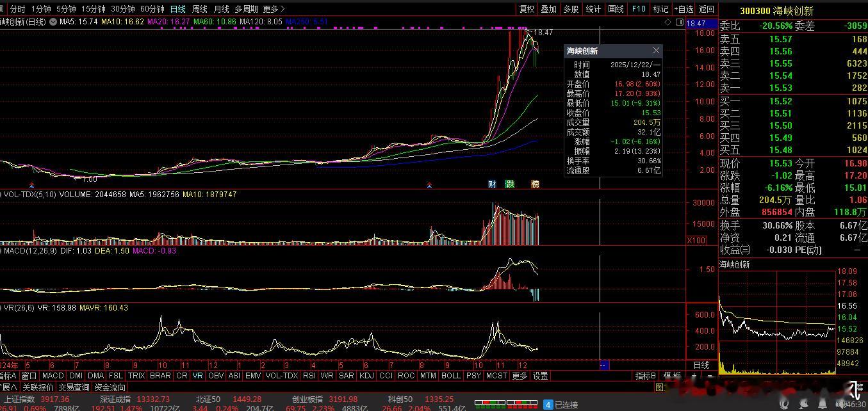
Task: Click the 财 financial marker icon on chart
Action: pyautogui.click(x=492, y=184)
